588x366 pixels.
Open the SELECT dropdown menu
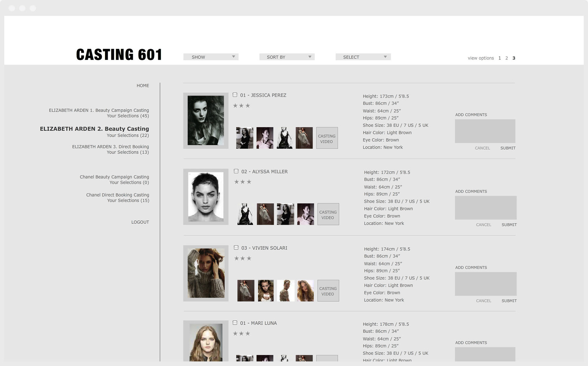pos(363,57)
